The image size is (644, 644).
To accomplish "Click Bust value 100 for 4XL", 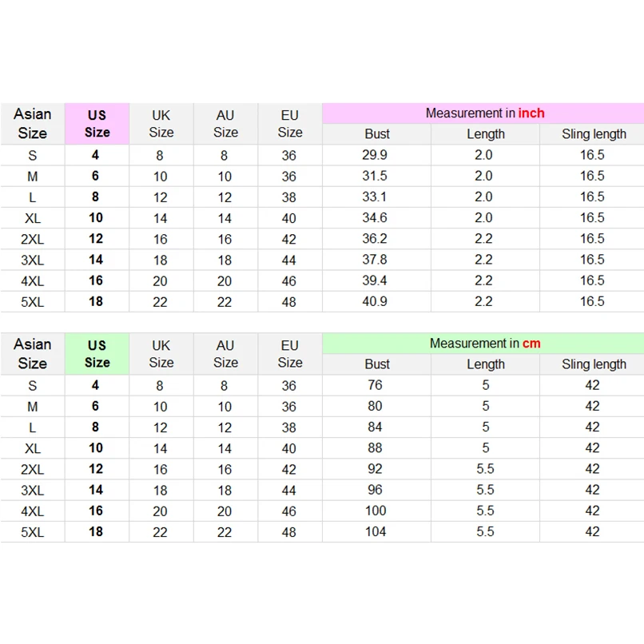I will (x=375, y=511).
